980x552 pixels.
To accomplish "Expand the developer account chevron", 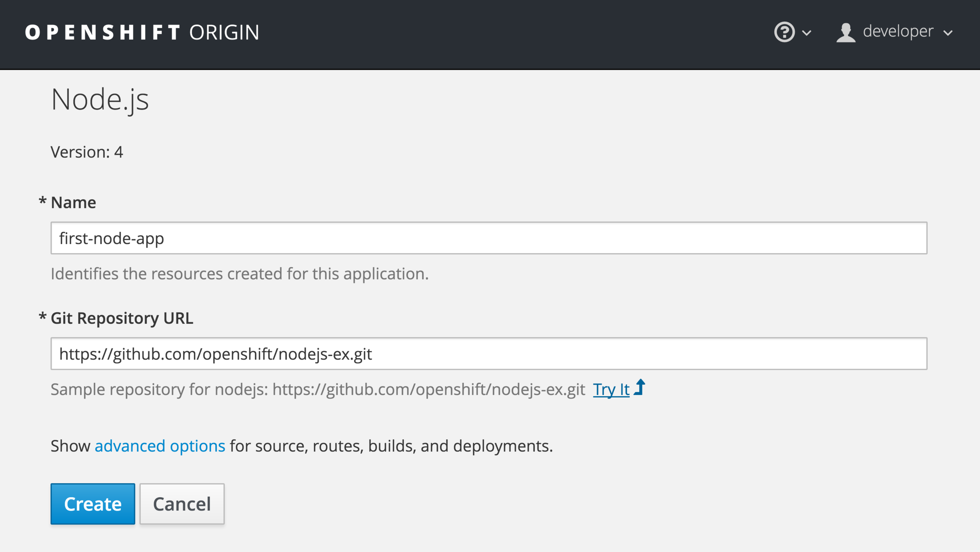I will (948, 33).
